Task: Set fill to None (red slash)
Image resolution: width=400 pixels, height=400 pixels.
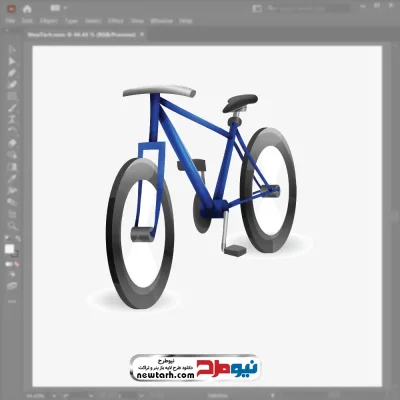Action: point(16,264)
